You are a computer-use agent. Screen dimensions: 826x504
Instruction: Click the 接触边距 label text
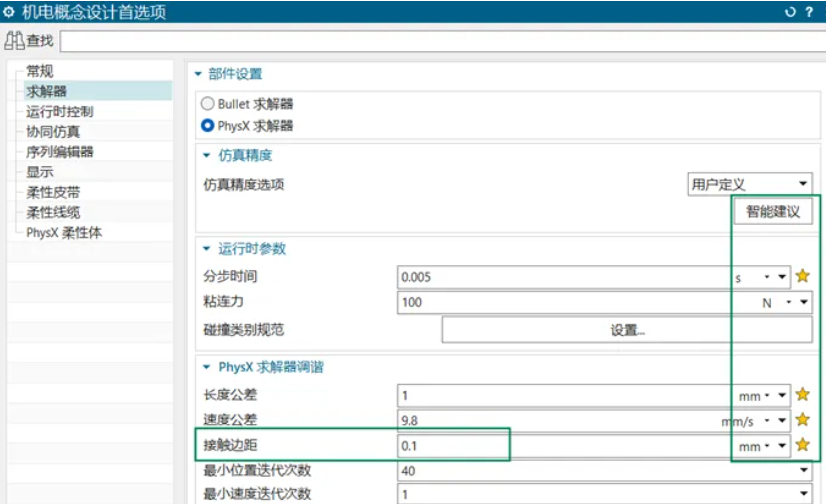click(230, 445)
